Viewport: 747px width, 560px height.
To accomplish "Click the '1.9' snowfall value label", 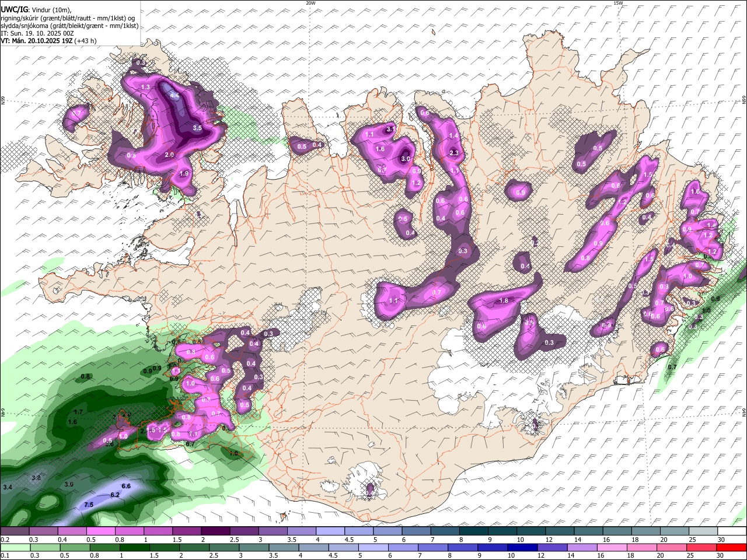I will [x=184, y=174].
